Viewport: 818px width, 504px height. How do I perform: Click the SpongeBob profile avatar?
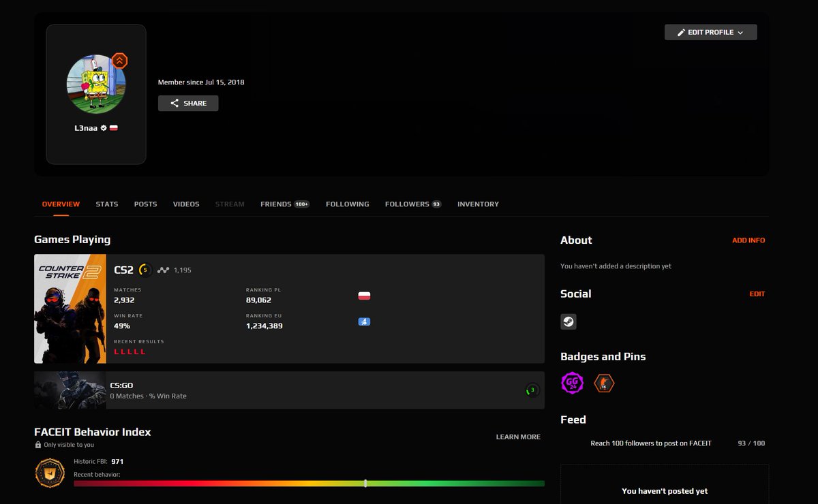(x=96, y=84)
